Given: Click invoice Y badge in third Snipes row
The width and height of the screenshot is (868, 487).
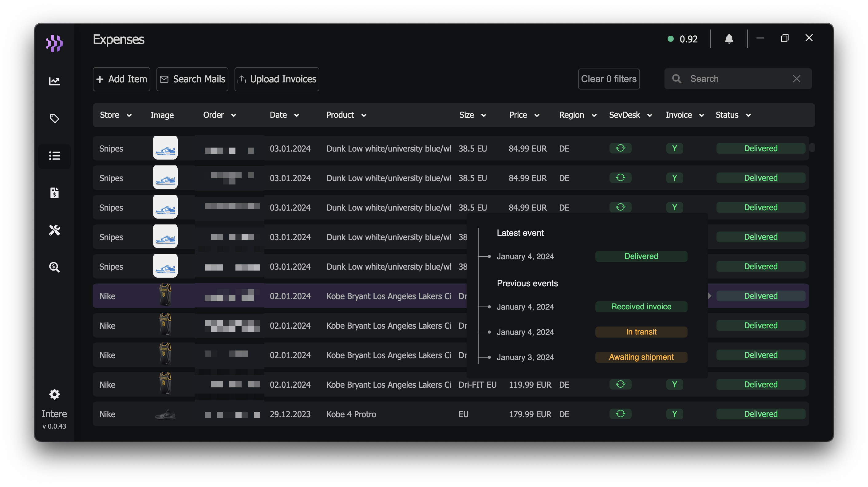Looking at the screenshot, I should tap(675, 207).
